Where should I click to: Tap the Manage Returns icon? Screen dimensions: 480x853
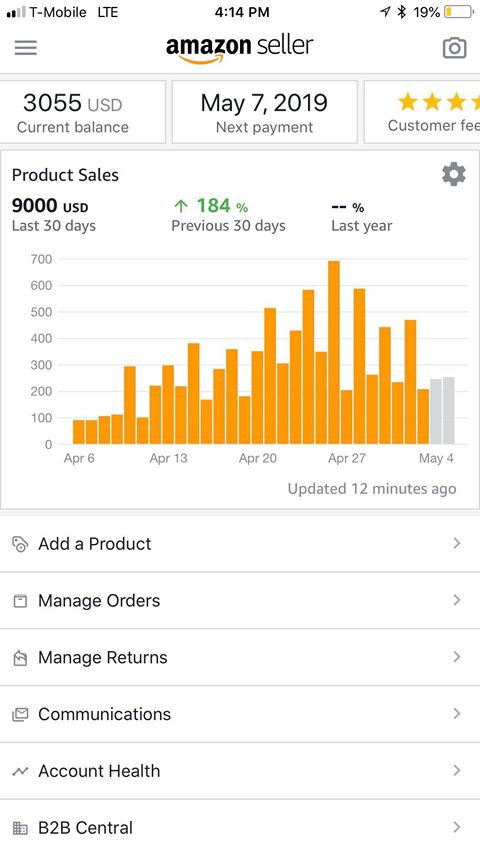point(20,658)
